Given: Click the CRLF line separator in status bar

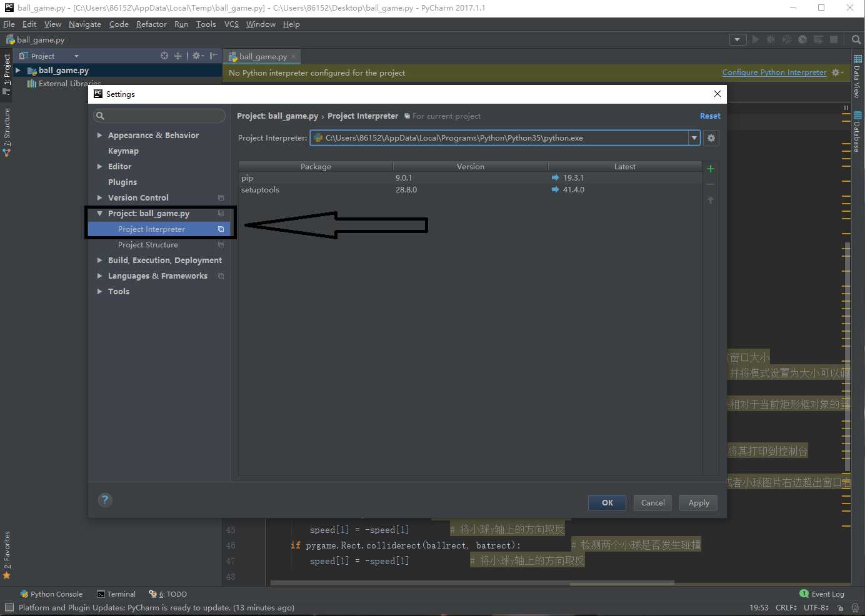Looking at the screenshot, I should (x=786, y=608).
